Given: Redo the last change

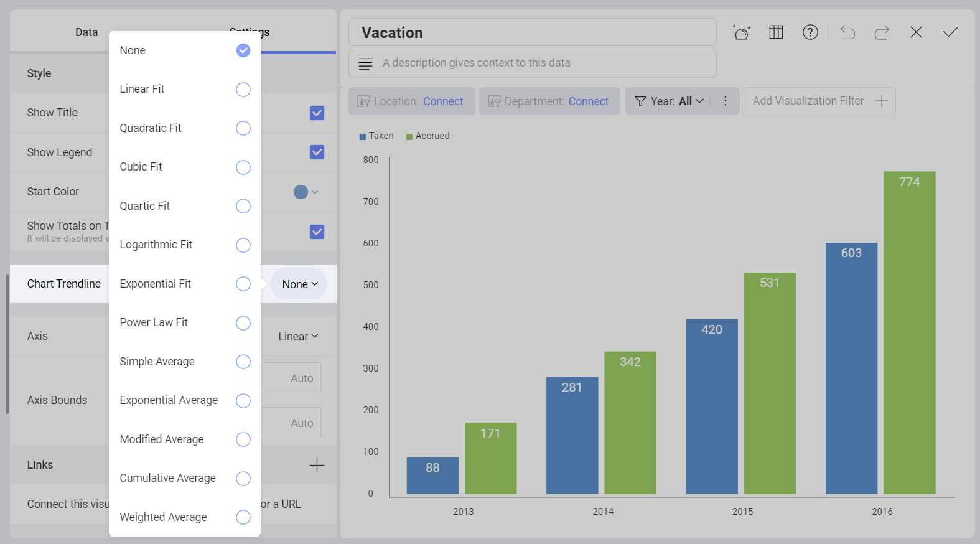Looking at the screenshot, I should (x=882, y=32).
